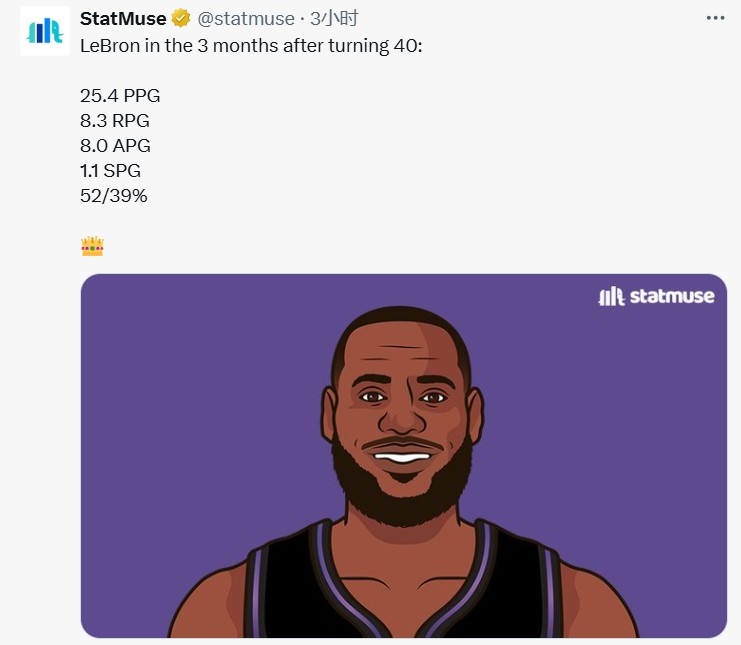Click the 25.4 PPG stat line
The height and width of the screenshot is (645, 741).
pyautogui.click(x=120, y=96)
